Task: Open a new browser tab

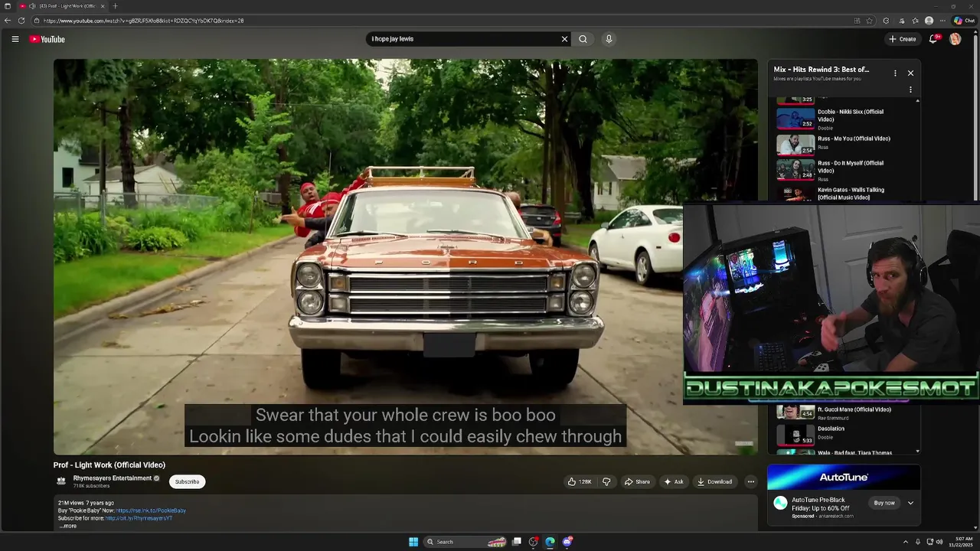Action: point(115,6)
